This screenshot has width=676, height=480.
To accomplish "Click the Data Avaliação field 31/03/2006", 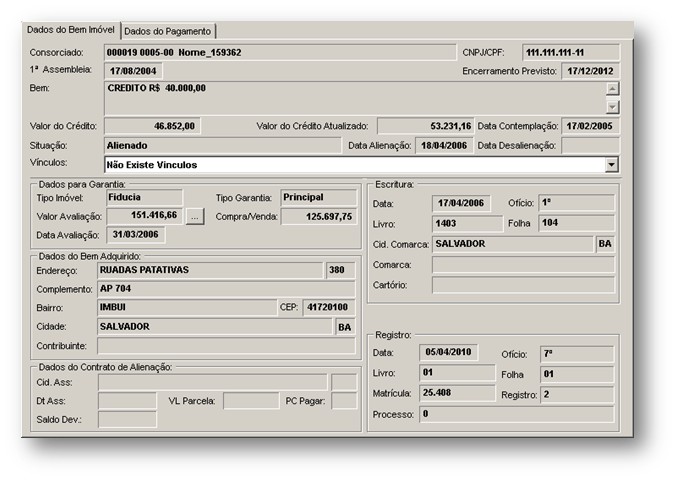I will click(x=135, y=235).
